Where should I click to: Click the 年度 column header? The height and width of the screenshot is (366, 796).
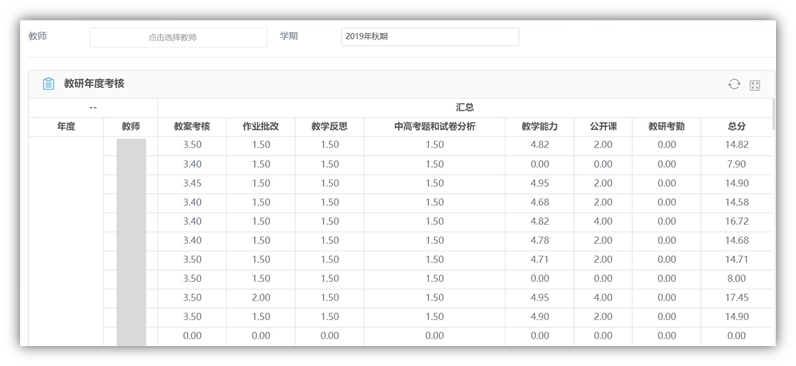pyautogui.click(x=66, y=127)
